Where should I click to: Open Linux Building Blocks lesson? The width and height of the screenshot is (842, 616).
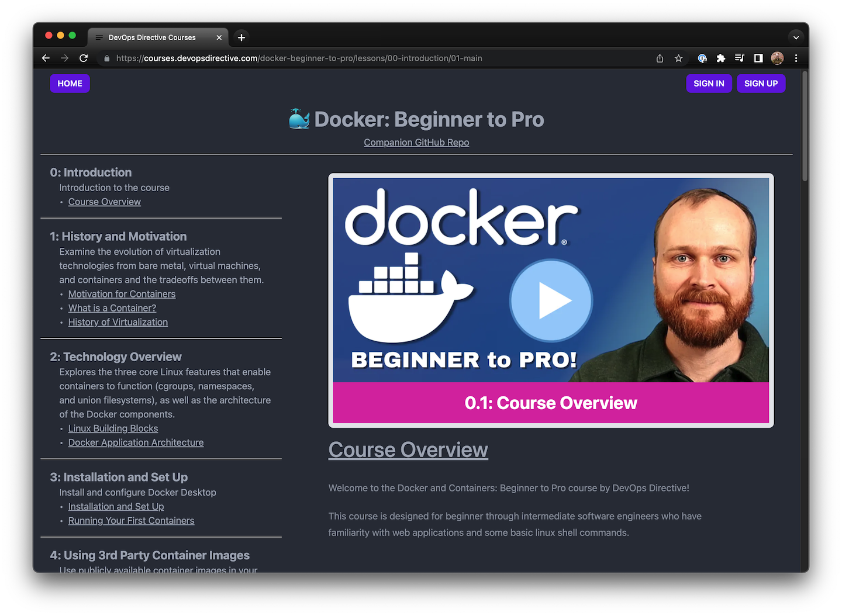113,428
